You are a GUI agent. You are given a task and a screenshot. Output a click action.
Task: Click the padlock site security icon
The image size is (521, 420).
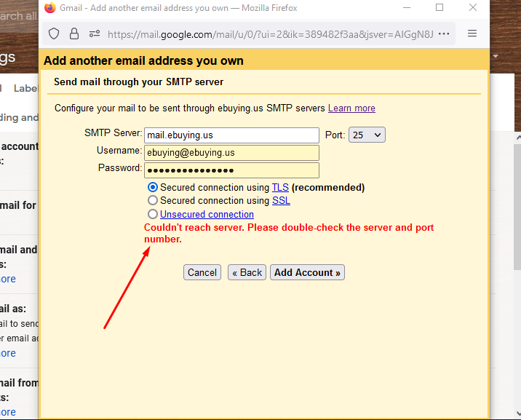click(x=74, y=33)
